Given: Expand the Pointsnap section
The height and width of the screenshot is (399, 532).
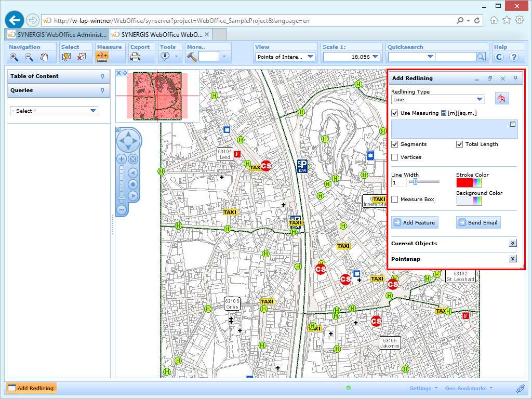Looking at the screenshot, I should [512, 258].
